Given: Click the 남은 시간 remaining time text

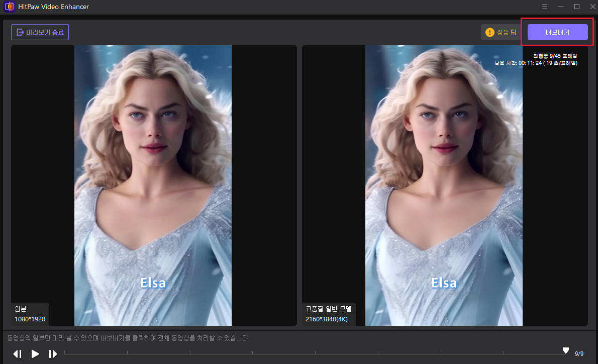Looking at the screenshot, I should [x=536, y=63].
